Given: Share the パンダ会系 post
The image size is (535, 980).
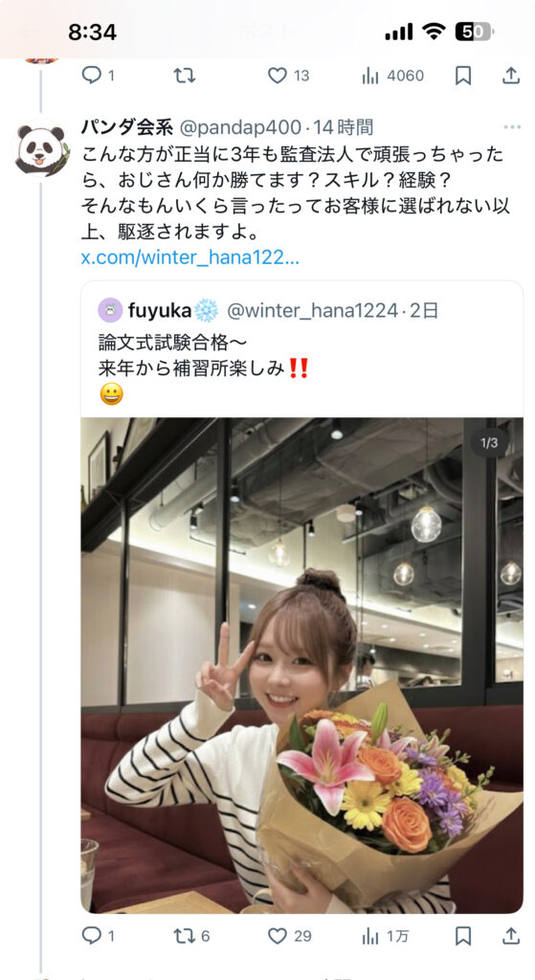Looking at the screenshot, I should click(x=511, y=936).
